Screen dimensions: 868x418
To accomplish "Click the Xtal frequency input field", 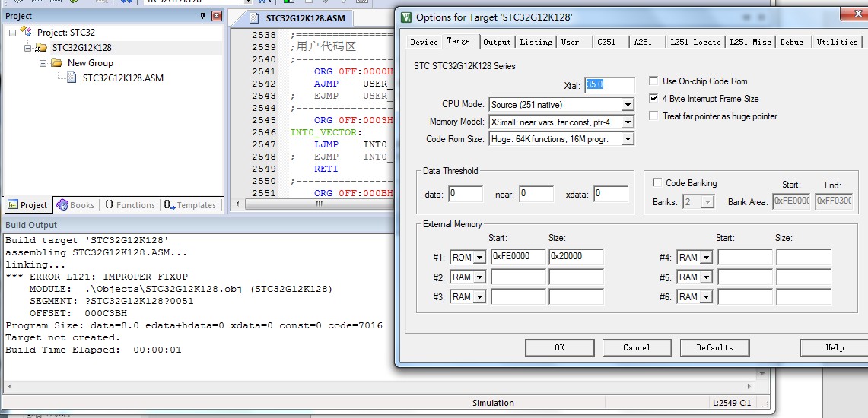I will pyautogui.click(x=609, y=85).
